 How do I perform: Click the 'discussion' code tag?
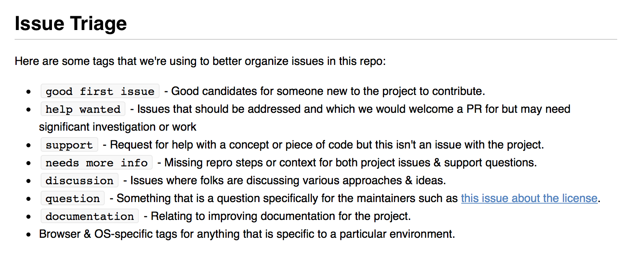pyautogui.click(x=80, y=181)
